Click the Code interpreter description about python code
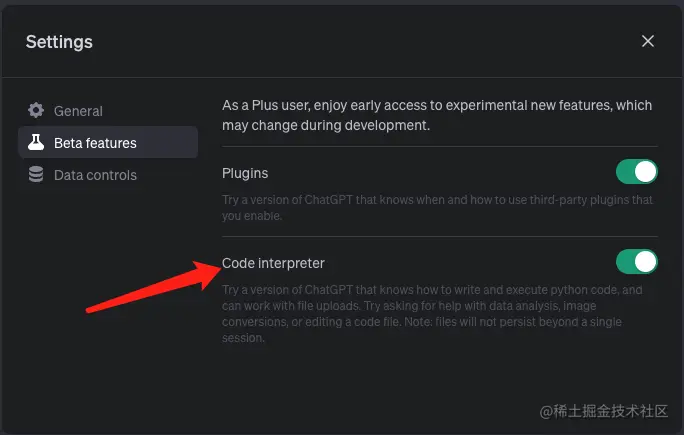Screen dimensions: 684x435 (432, 314)
